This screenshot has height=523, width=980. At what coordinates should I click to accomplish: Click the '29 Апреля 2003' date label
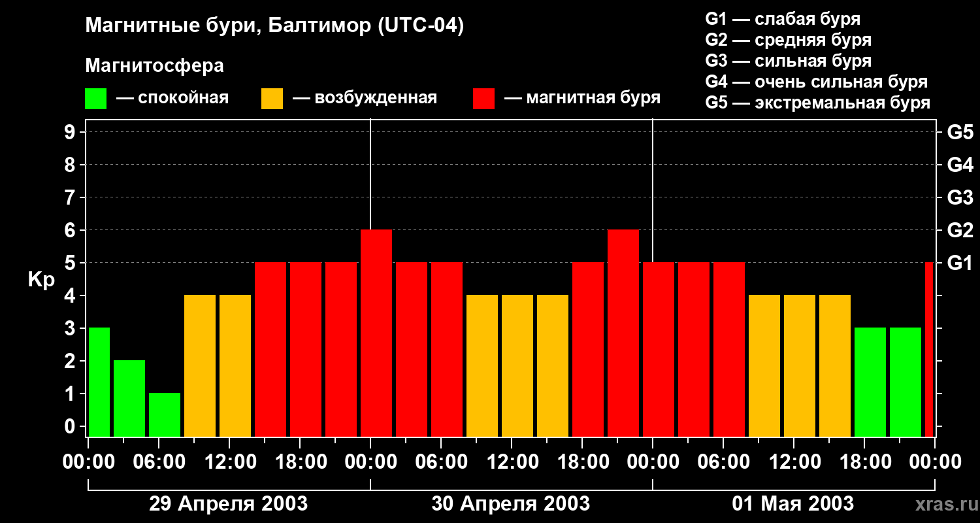229,503
